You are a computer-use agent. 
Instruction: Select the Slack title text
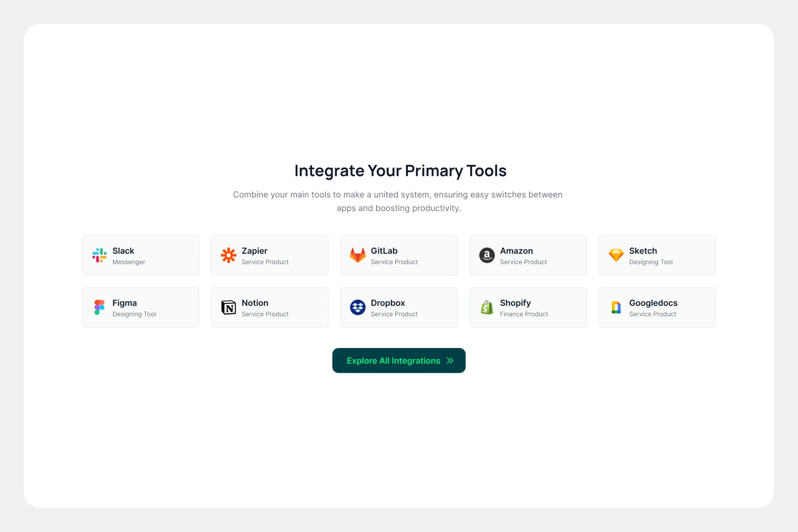pos(123,251)
